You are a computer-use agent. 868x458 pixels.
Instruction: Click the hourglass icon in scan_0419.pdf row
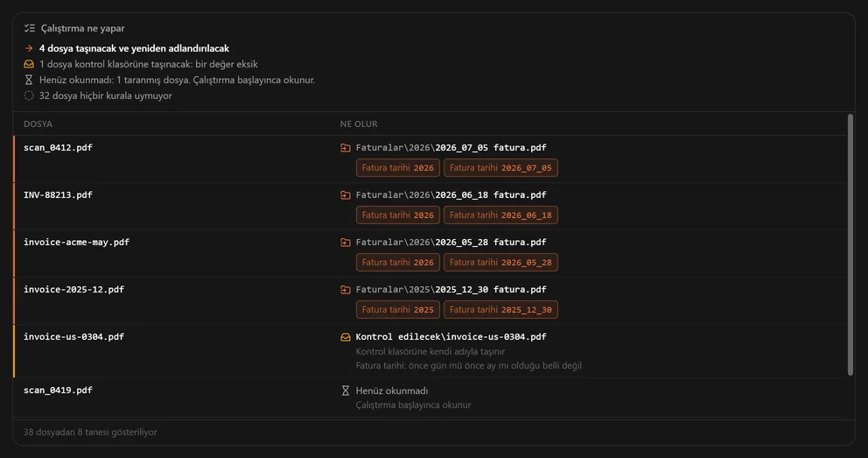click(x=346, y=391)
